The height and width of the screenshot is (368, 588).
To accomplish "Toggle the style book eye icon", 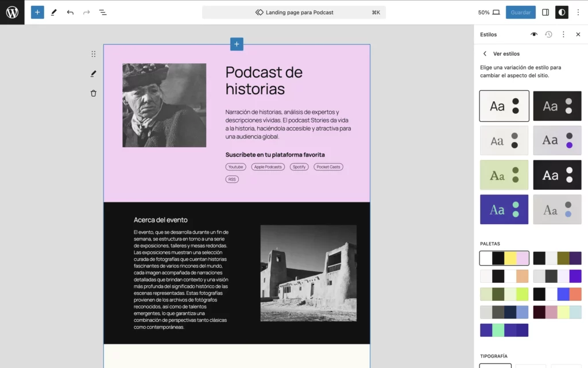I will (x=534, y=34).
